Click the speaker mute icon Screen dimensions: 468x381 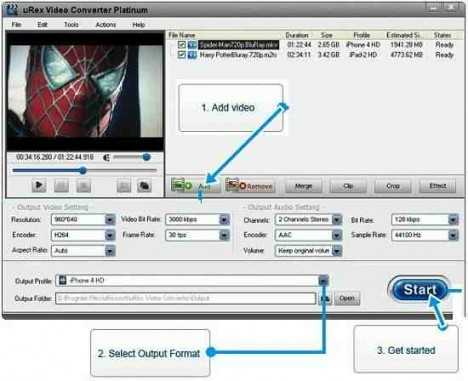pyautogui.click(x=107, y=157)
